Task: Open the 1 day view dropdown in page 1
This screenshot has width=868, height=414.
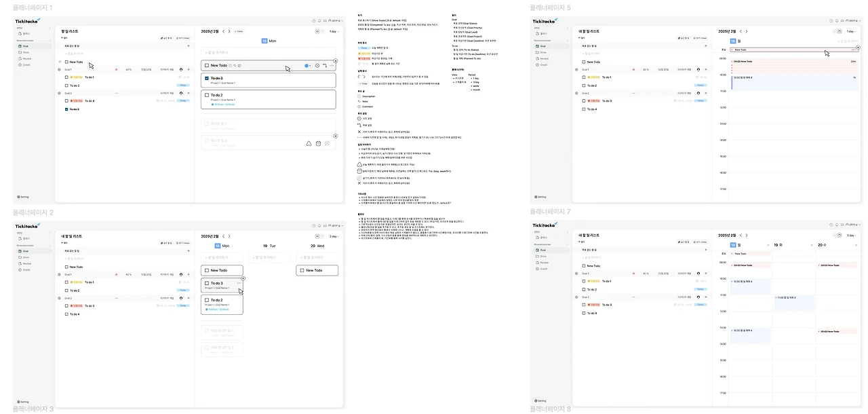Action: [x=334, y=31]
